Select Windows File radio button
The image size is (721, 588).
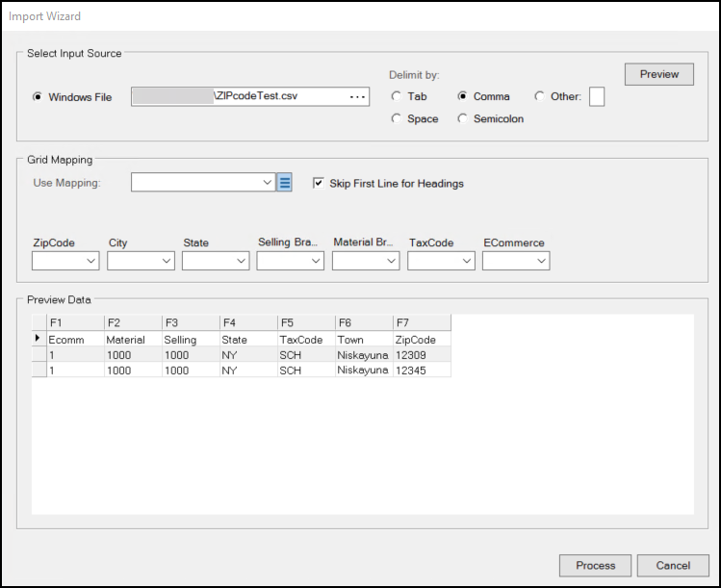click(39, 97)
